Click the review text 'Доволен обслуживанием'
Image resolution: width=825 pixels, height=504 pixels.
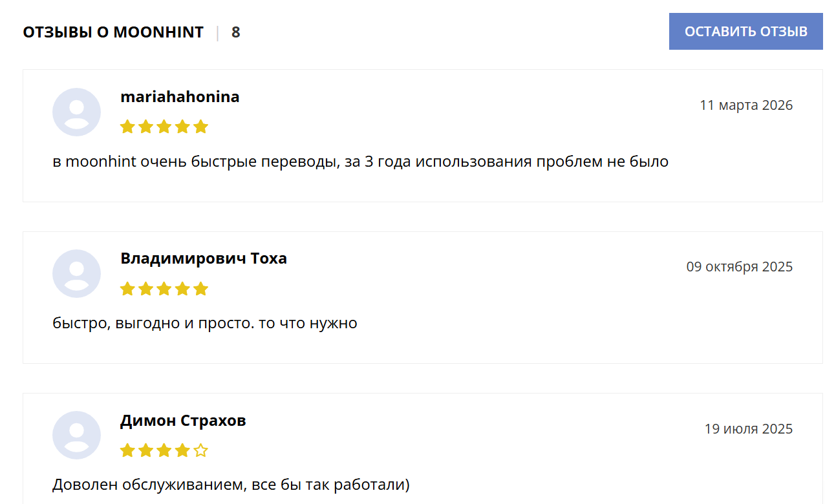click(x=231, y=485)
